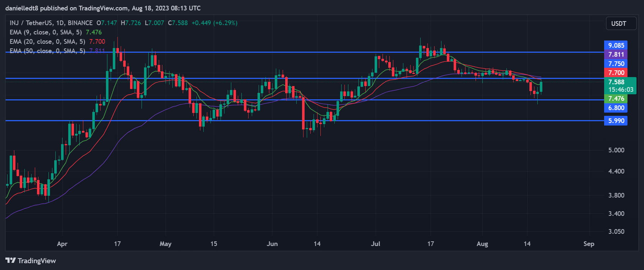Click the 3.800 price axis value
644x270 pixels.
[x=616, y=195]
